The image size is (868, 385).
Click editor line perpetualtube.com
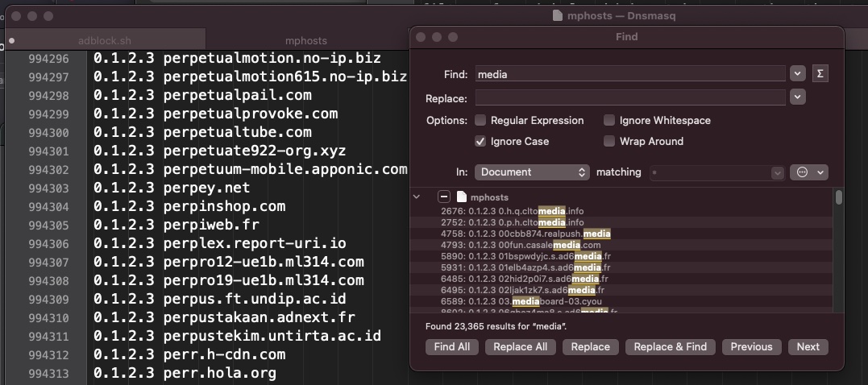click(202, 132)
